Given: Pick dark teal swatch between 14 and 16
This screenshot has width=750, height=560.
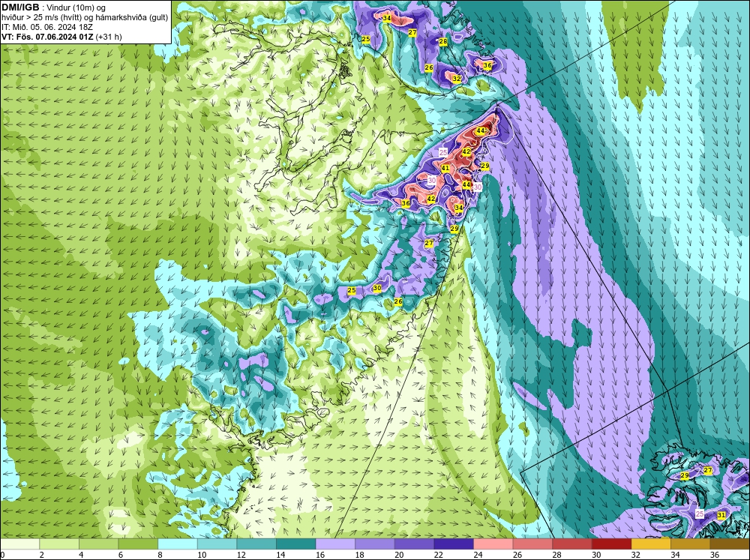Looking at the screenshot, I should tap(295, 544).
